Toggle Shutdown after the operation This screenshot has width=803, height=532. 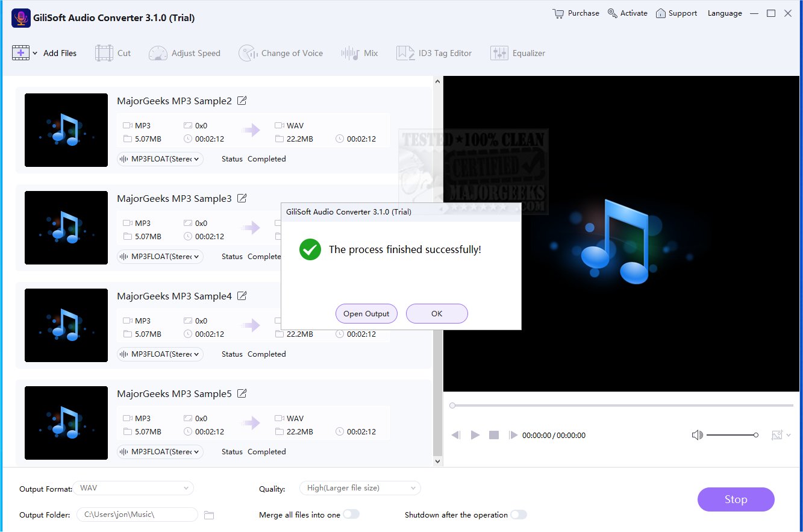pyautogui.click(x=519, y=515)
